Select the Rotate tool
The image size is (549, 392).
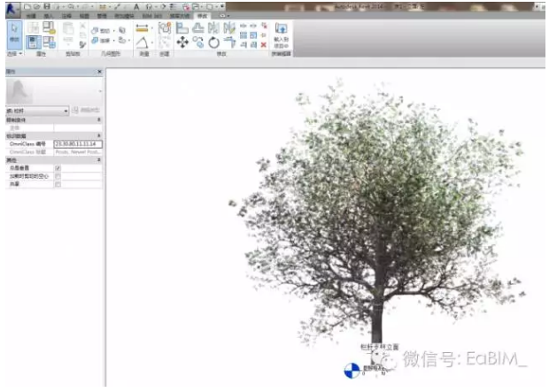(213, 42)
